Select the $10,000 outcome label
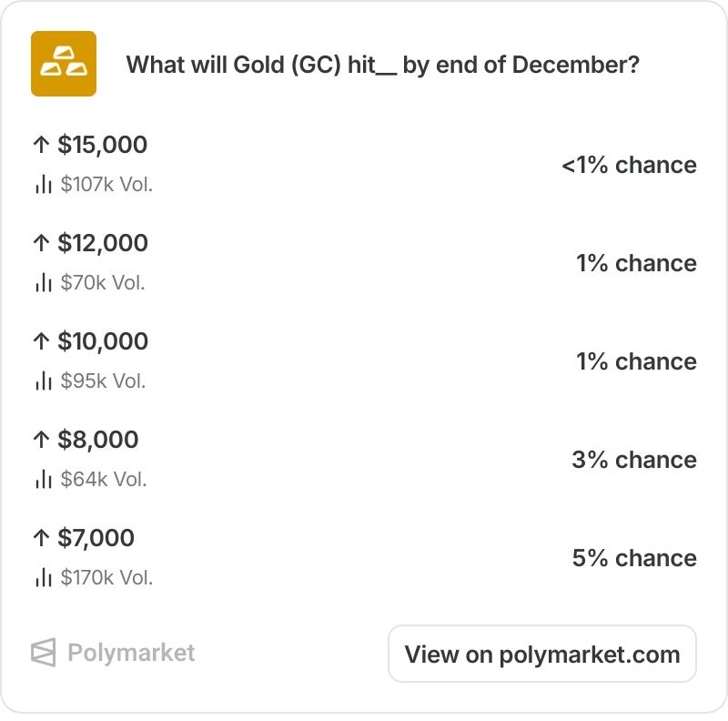This screenshot has height=721, width=728. [x=103, y=341]
